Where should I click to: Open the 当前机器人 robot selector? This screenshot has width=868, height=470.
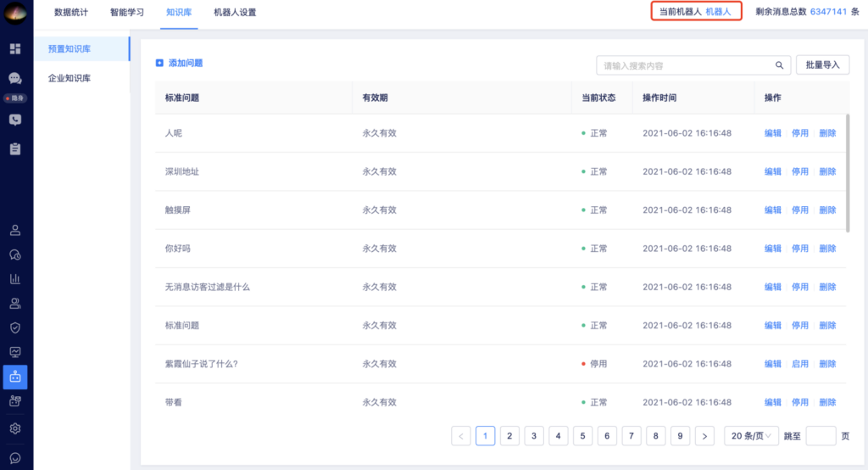pyautogui.click(x=696, y=12)
